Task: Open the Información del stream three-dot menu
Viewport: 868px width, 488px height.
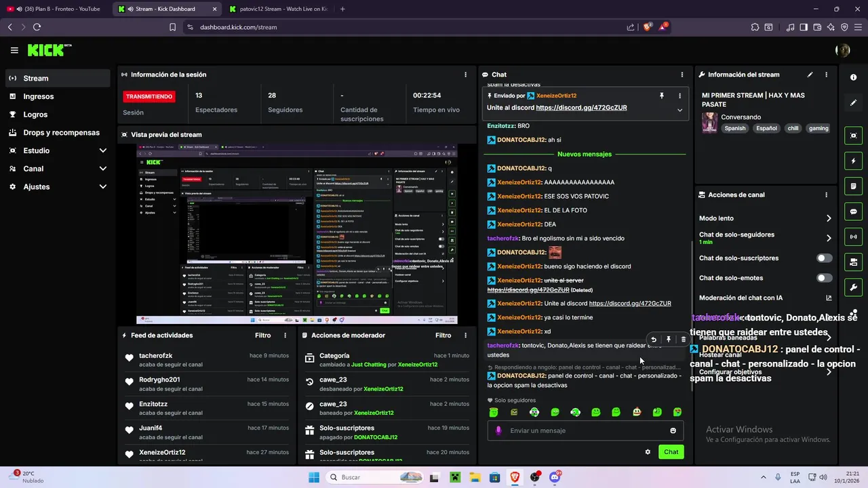Action: coord(826,75)
